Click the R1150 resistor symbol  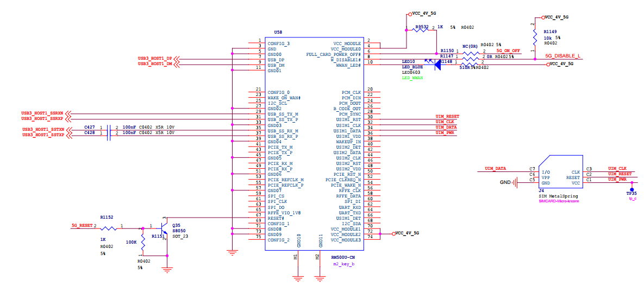[x=470, y=54]
